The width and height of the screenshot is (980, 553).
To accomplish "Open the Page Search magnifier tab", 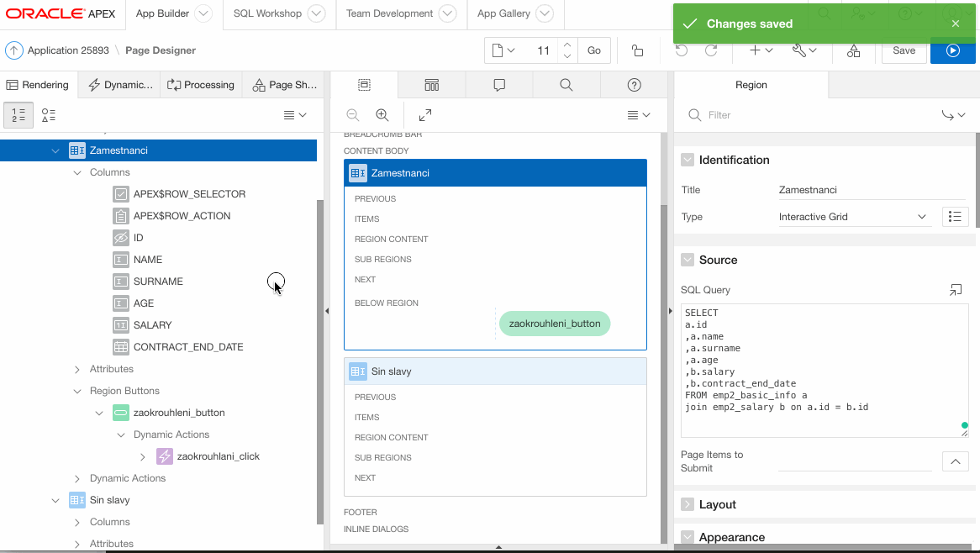I will [566, 85].
